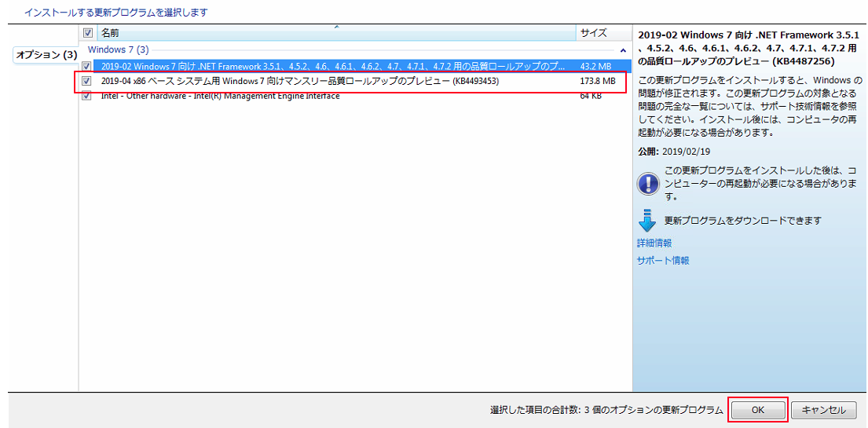Toggle the select-all checkbox beside 名前 header

tap(87, 33)
